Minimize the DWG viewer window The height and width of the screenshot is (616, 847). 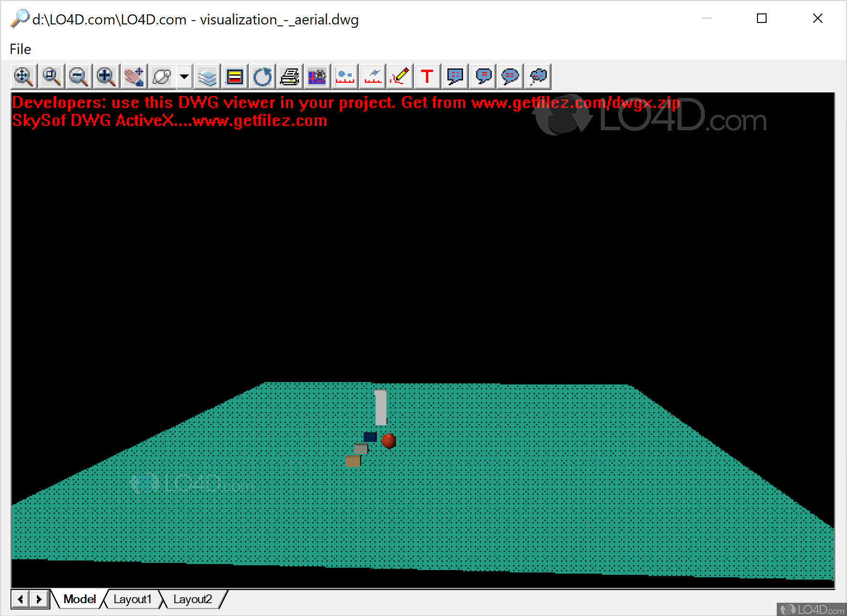(x=707, y=19)
